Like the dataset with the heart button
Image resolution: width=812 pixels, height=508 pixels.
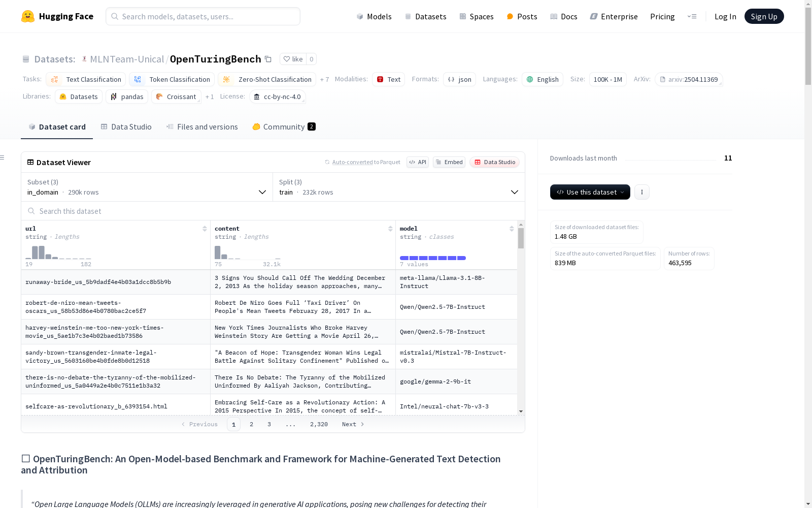click(293, 59)
